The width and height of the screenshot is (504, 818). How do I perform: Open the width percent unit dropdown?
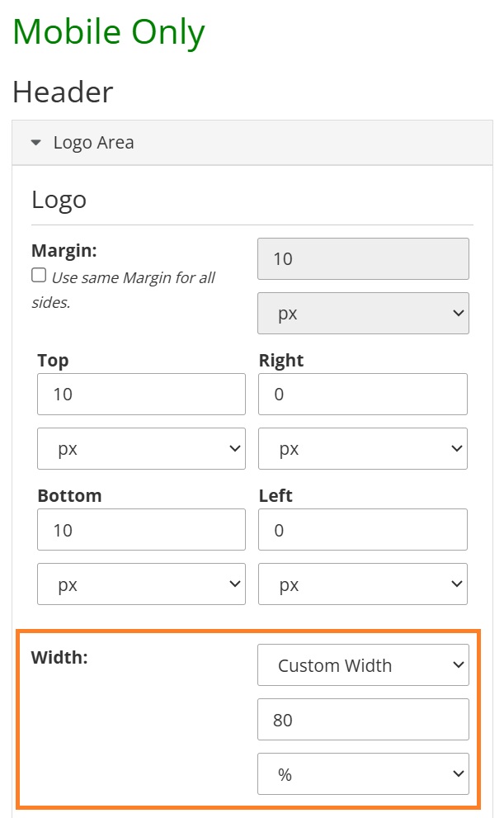tap(363, 773)
